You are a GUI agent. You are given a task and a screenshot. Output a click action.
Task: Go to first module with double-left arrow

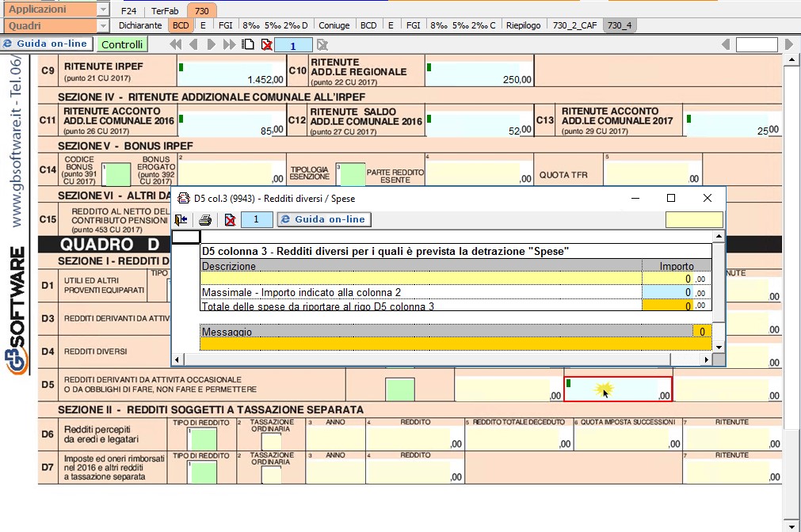click(175, 44)
